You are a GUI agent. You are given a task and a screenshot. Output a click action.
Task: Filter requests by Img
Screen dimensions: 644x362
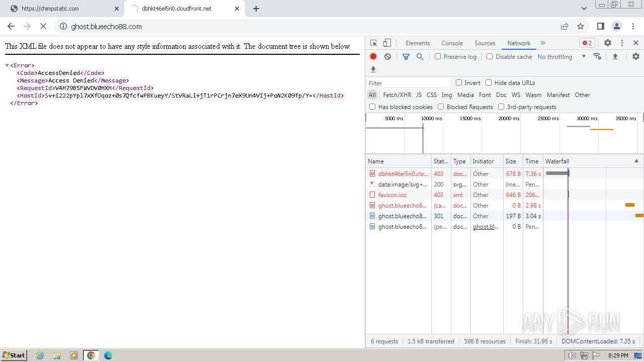click(x=447, y=95)
